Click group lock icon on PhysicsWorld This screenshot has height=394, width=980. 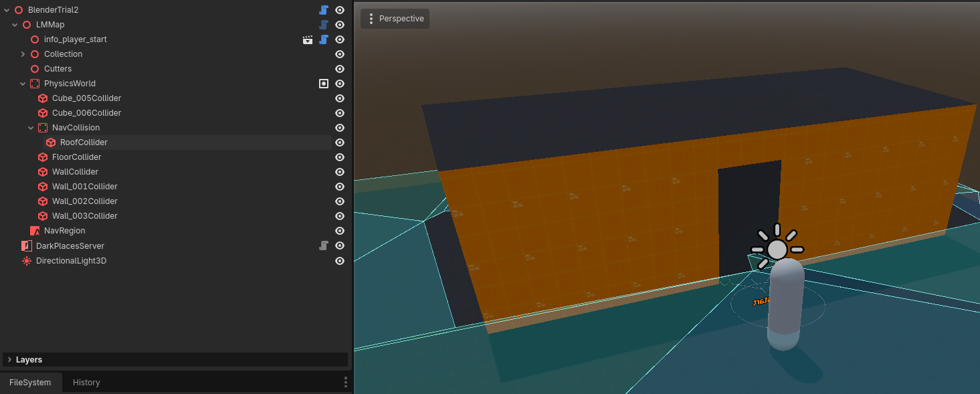(324, 84)
